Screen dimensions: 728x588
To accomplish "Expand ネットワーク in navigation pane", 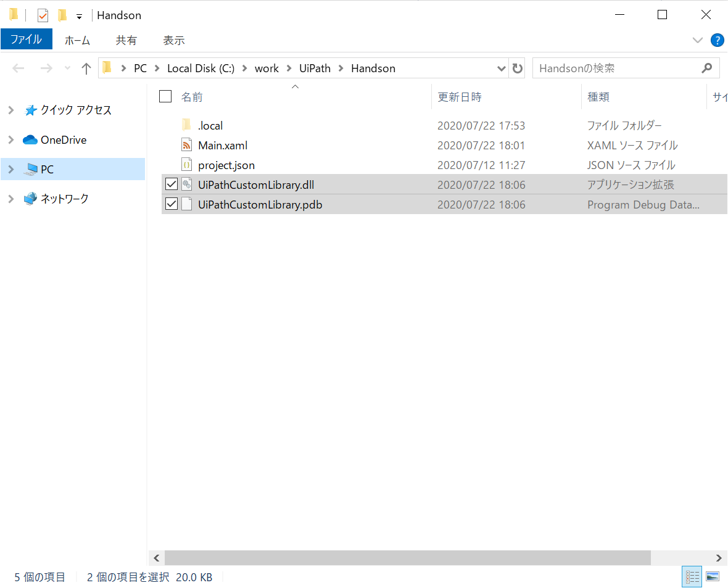I will 11,199.
